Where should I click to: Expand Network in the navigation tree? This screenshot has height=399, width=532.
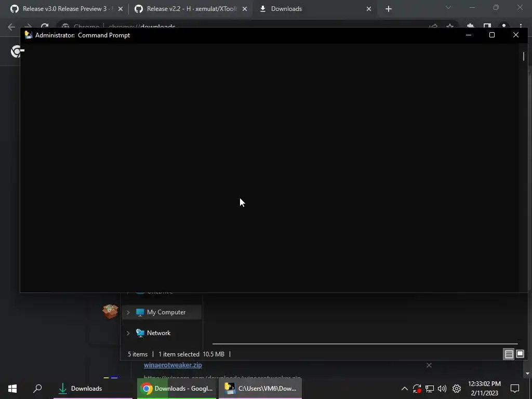click(x=128, y=333)
